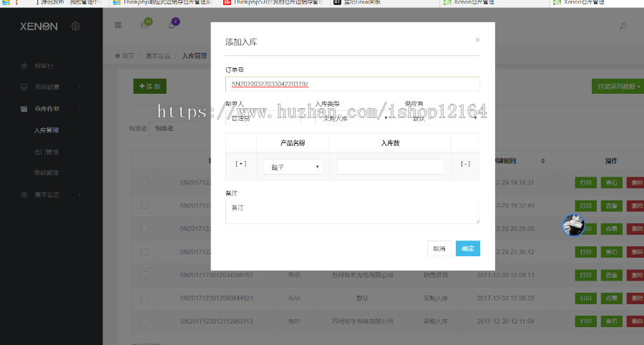The image size is (644, 345).
Task: Click the 入库数 quantity input
Action: coord(390,167)
